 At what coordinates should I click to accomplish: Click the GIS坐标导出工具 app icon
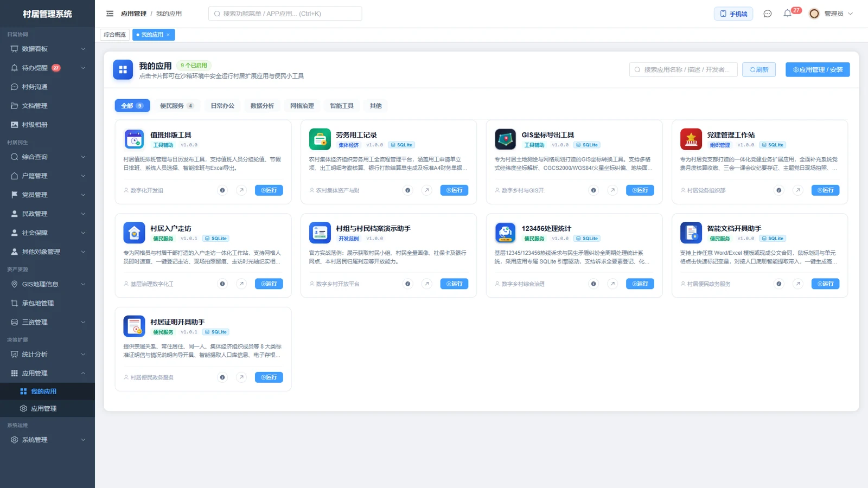click(505, 139)
